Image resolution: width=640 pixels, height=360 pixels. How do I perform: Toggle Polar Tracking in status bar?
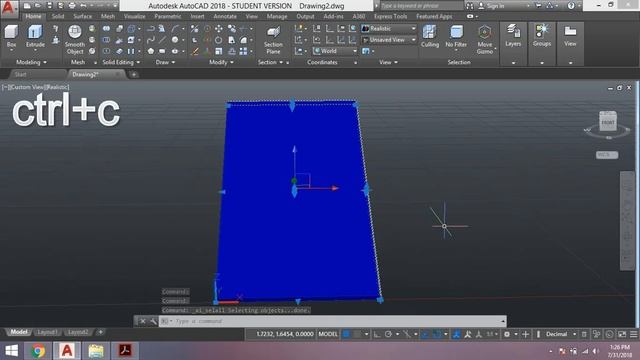tap(388, 334)
